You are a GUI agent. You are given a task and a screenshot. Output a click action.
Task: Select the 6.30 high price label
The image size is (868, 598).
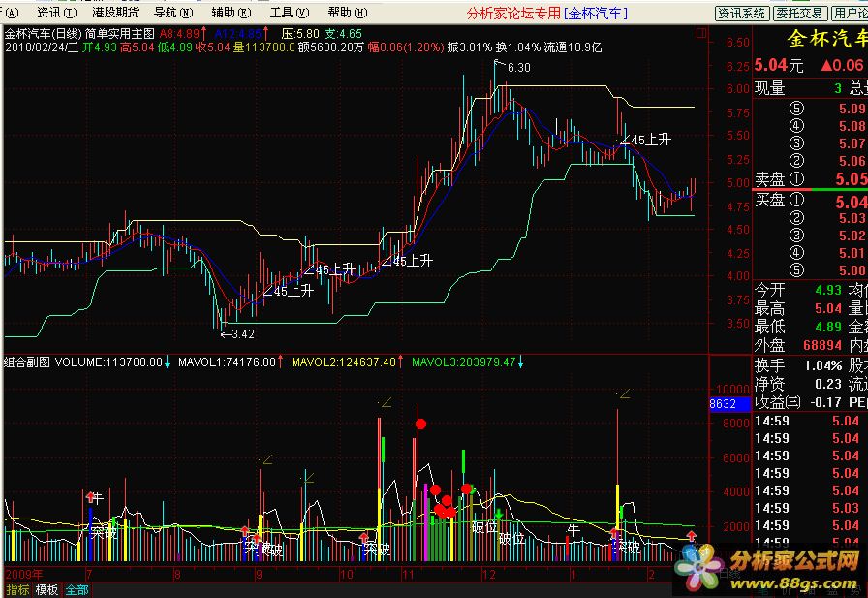coord(518,68)
